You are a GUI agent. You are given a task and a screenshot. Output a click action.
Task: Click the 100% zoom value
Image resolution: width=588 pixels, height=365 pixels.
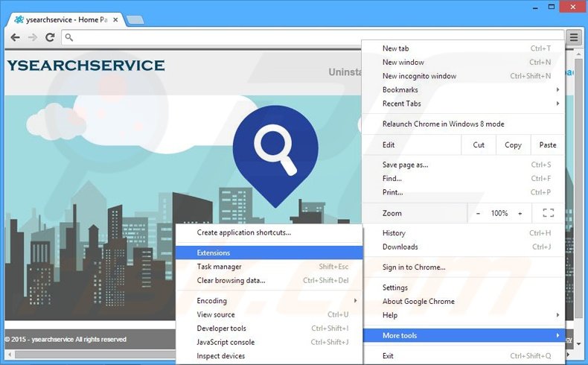pos(499,214)
